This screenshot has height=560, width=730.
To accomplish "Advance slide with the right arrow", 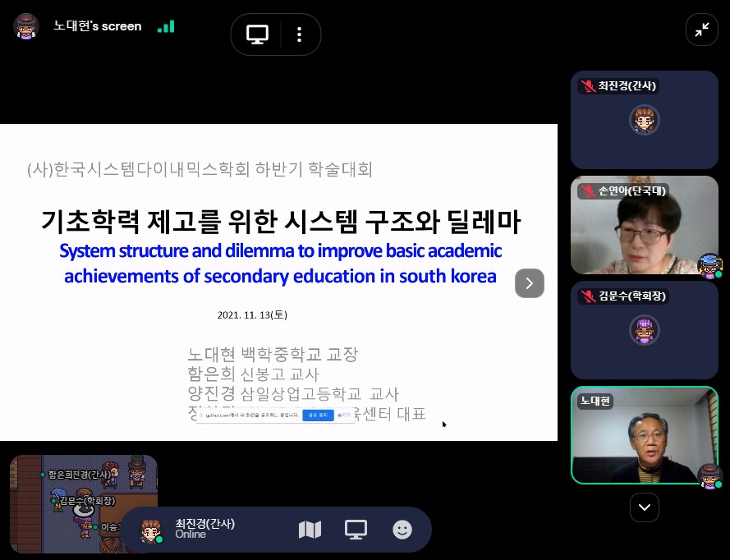I will coord(530,283).
